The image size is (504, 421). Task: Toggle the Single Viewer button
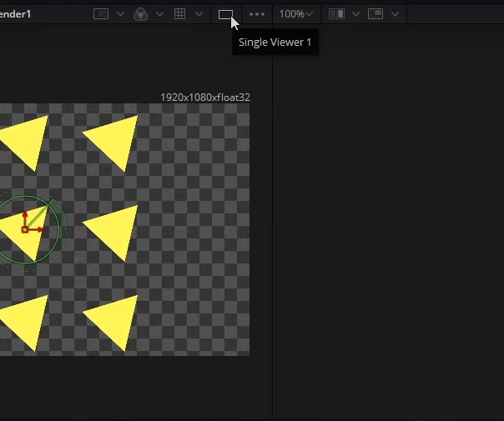tap(224, 14)
